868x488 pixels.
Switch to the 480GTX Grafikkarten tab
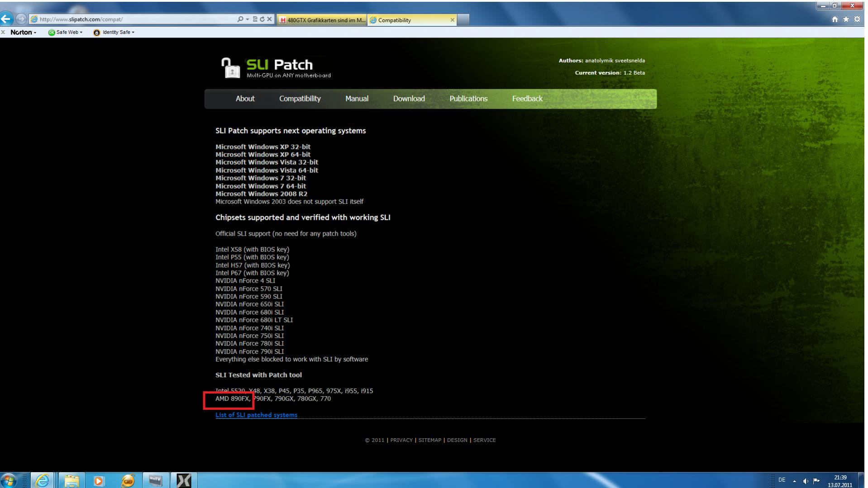(321, 20)
